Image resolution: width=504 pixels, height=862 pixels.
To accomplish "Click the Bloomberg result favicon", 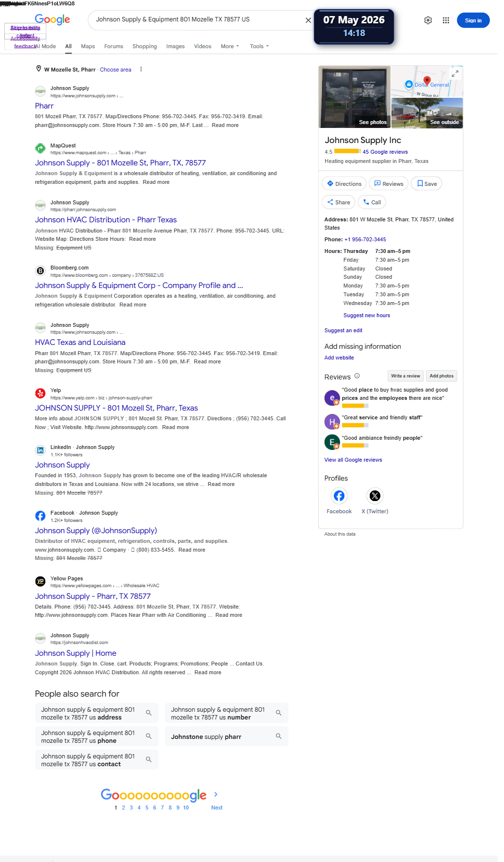I will click(x=40, y=271).
